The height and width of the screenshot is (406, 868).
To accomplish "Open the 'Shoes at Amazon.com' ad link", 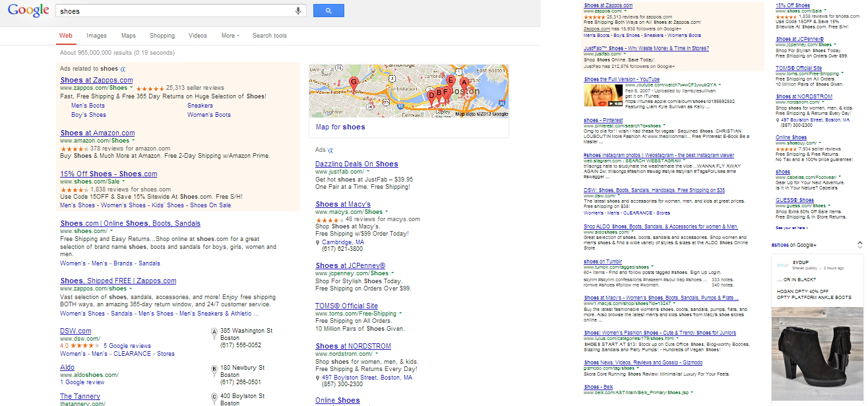I will coord(98,133).
